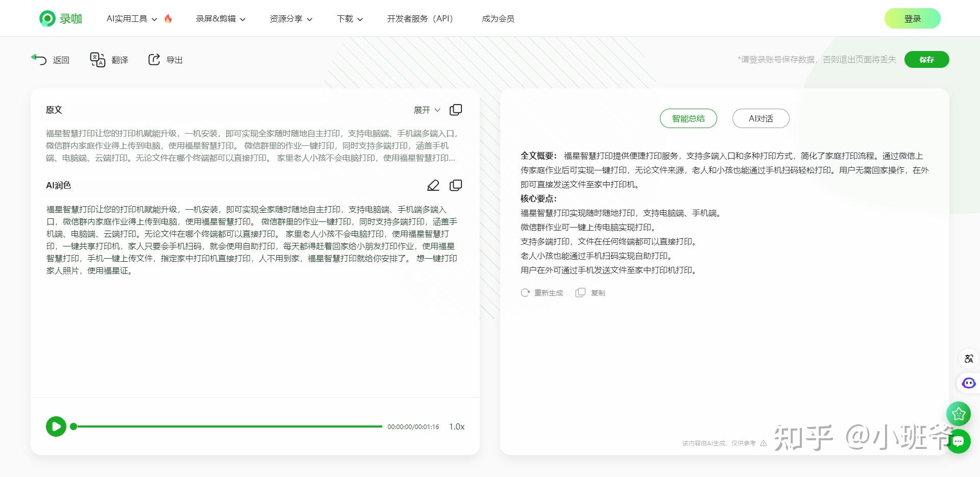Viewport: 980px width, 477px height.
Task: Expand the 原文 text with 展开
Action: pyautogui.click(x=427, y=110)
